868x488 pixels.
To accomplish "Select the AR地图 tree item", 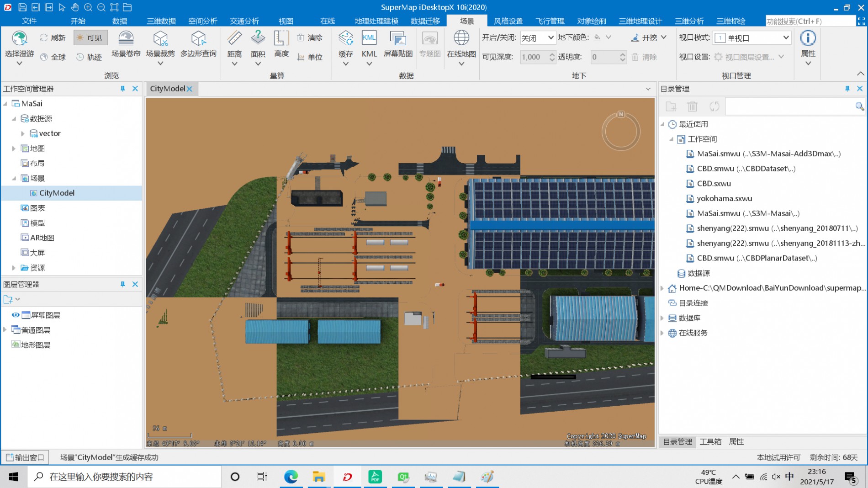I will pyautogui.click(x=42, y=238).
